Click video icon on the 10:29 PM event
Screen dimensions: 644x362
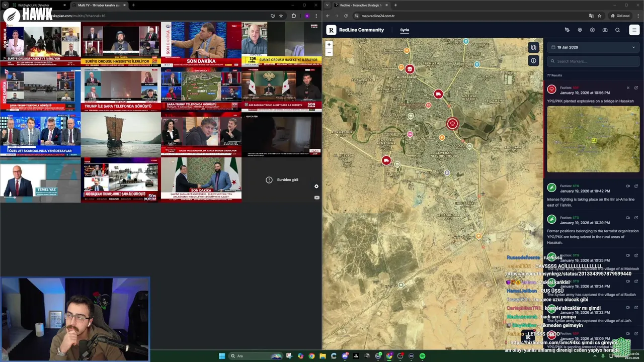tap(628, 218)
